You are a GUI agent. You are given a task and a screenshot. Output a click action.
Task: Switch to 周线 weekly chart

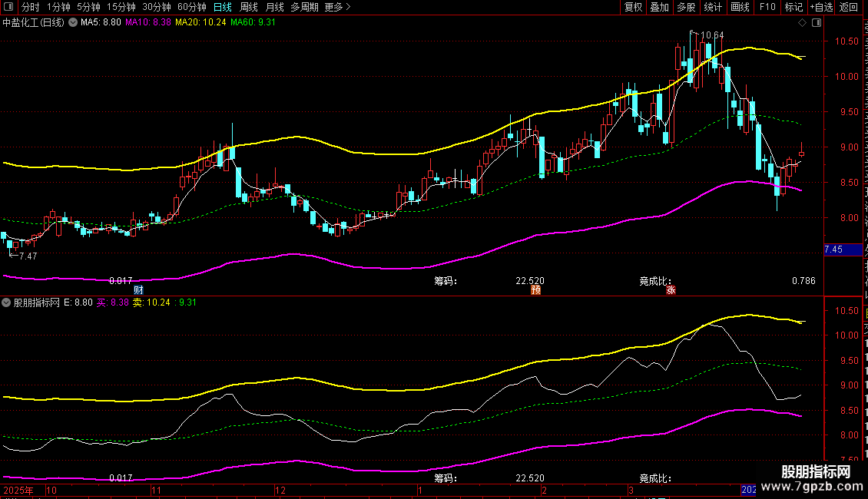[249, 7]
